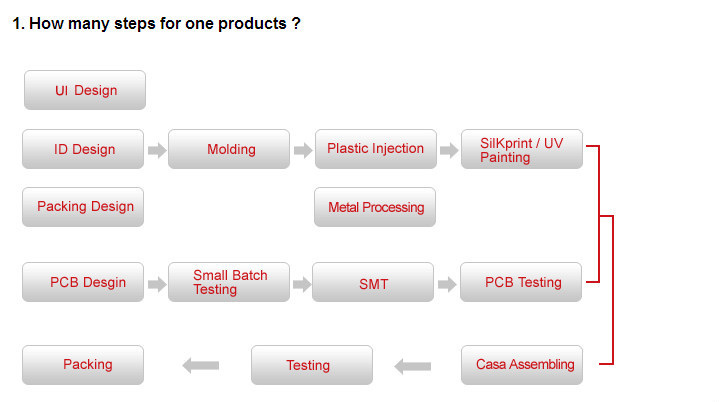
Task: Select the SMT step box
Action: [373, 283]
